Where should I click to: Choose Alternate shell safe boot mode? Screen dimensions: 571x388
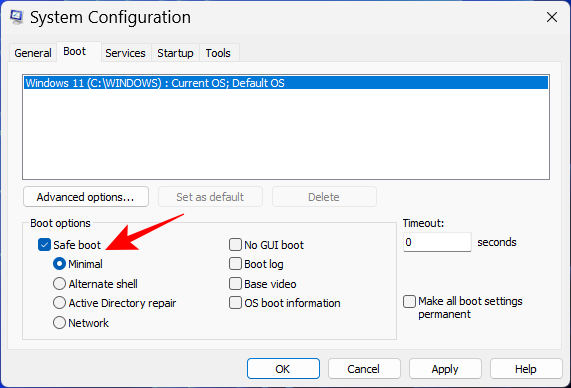coord(59,284)
